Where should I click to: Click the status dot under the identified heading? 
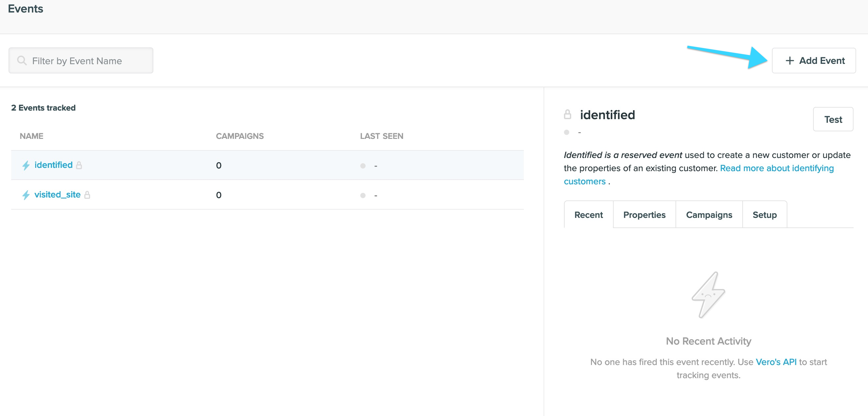click(x=566, y=133)
